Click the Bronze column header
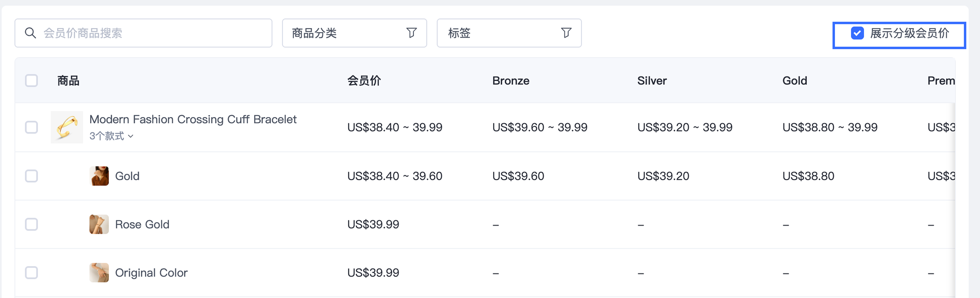 [511, 81]
